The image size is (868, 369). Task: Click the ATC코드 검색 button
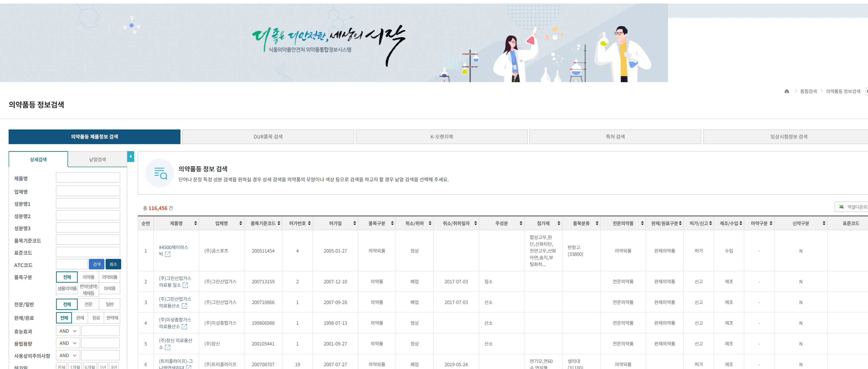coord(97,264)
